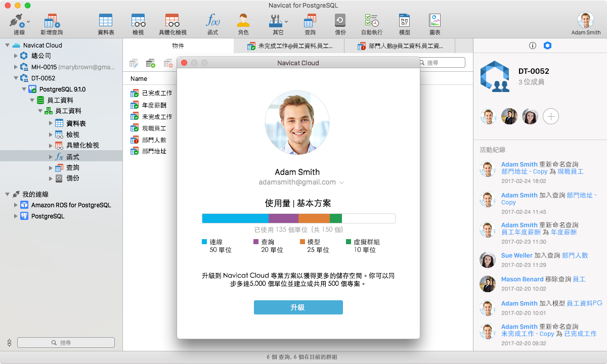Viewport: 607px width, 364px height.
Task: Show the info panel icon
Action: pos(532,45)
